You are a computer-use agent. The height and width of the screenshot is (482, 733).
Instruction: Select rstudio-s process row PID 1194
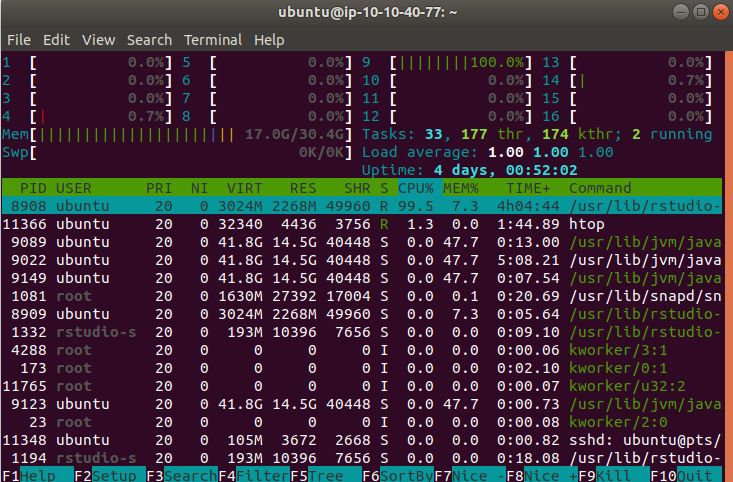point(362,458)
